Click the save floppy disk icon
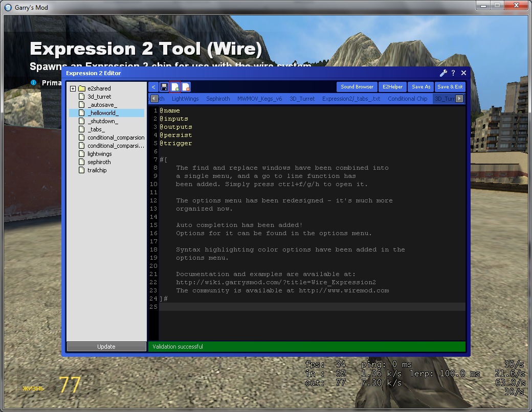 tap(164, 87)
